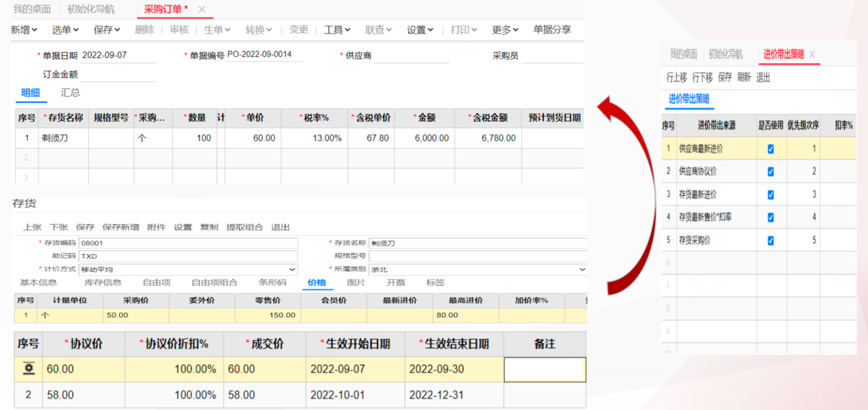This screenshot has height=410, width=868.
Task: Toggle checkbox for 存货采购价 row
Action: (x=771, y=241)
